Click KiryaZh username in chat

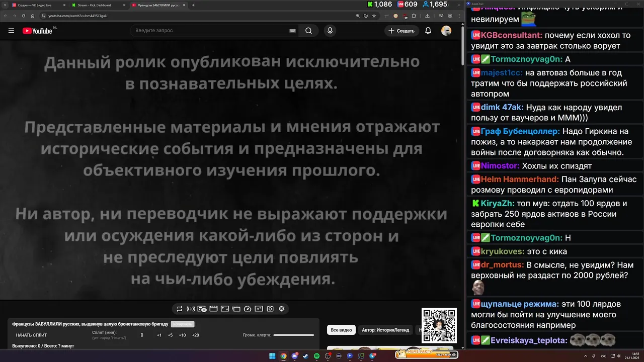497,203
